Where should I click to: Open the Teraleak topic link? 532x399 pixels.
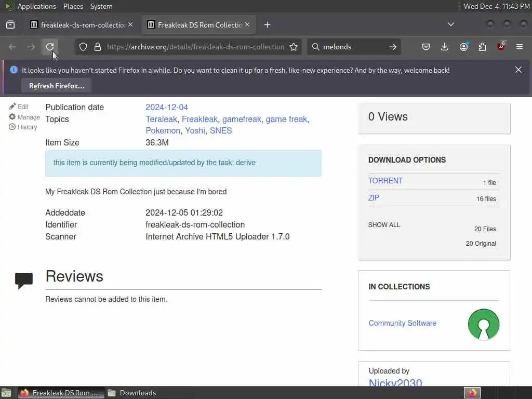[x=161, y=119]
